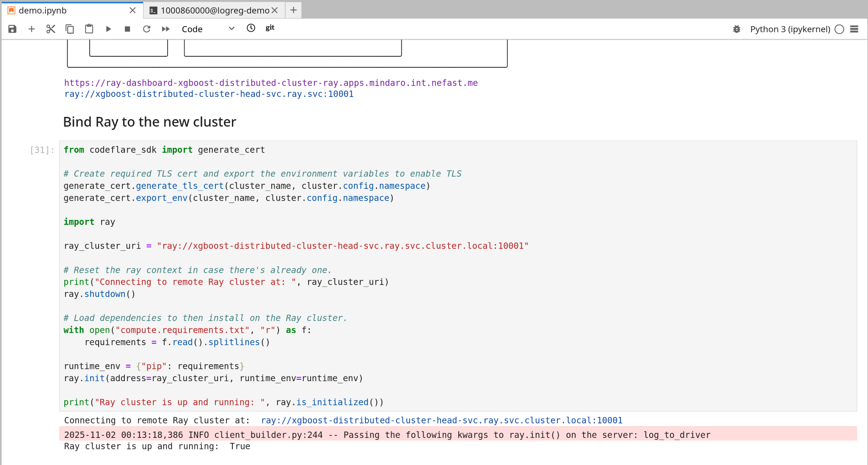Image resolution: width=868 pixels, height=465 pixels.
Task: Open the ray://xgboost head-svc.ray.svc:10001 link
Action: click(x=209, y=94)
